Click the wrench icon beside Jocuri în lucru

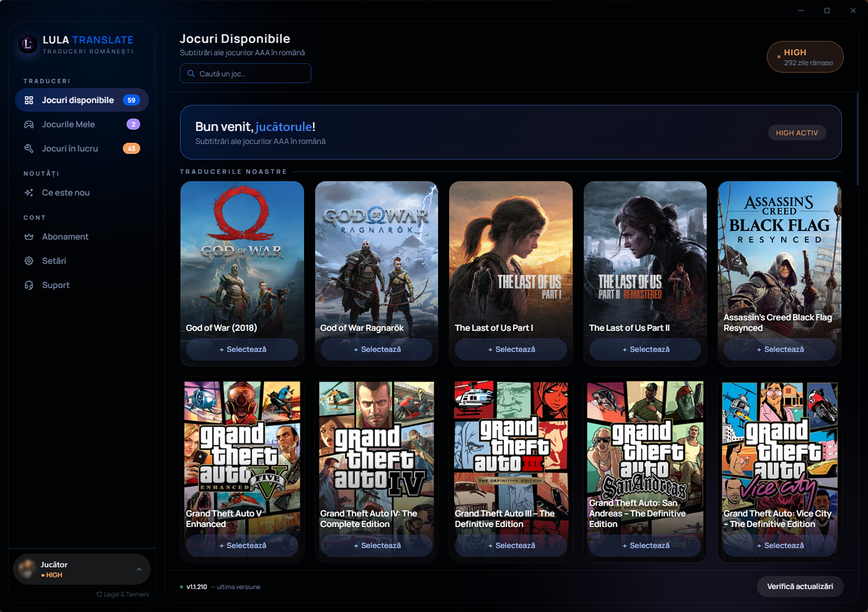(29, 149)
